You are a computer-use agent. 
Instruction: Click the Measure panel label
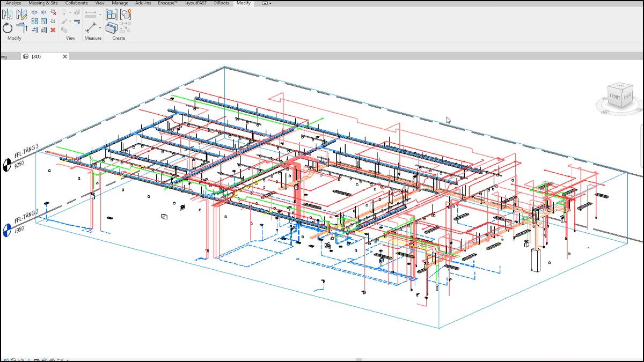[x=93, y=38]
